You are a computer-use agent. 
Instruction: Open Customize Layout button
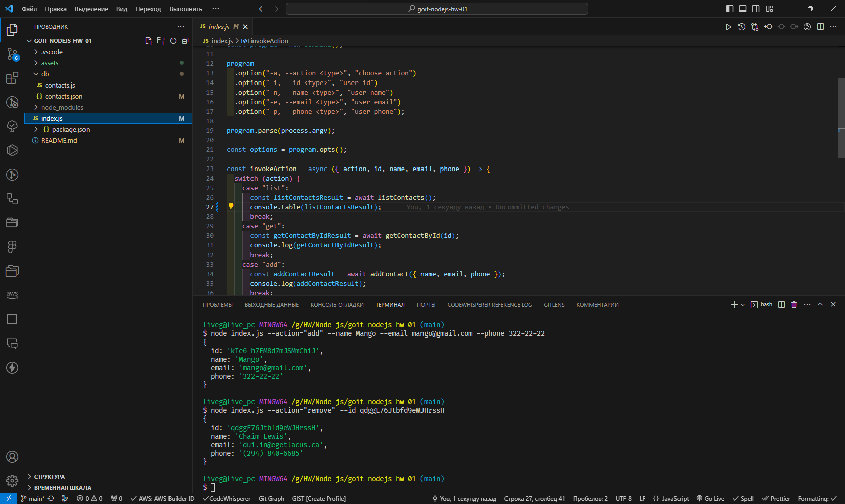(x=769, y=9)
